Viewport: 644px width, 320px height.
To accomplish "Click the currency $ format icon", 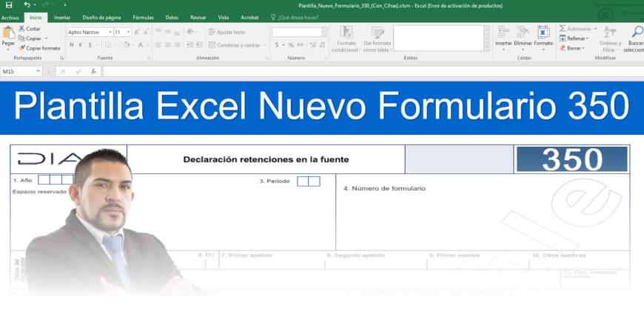I will (x=277, y=44).
